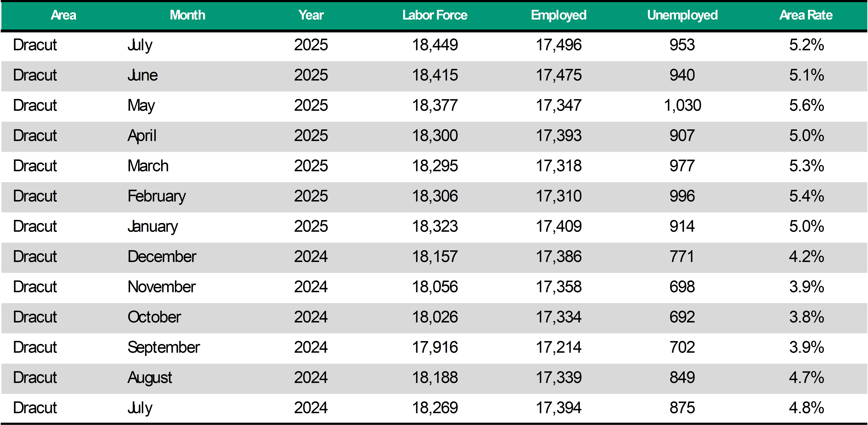The image size is (868, 425).
Task: Select the Area Rate column header
Action: 806,15
